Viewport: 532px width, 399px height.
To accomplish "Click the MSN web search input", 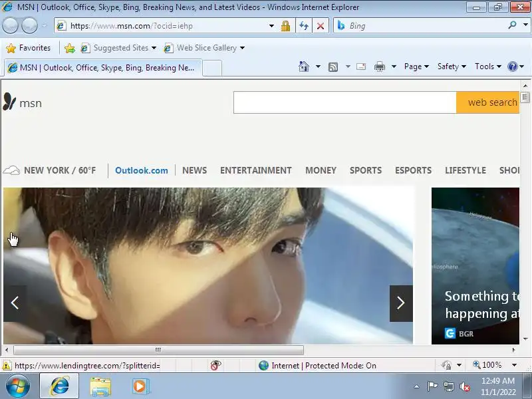I will pyautogui.click(x=344, y=102).
